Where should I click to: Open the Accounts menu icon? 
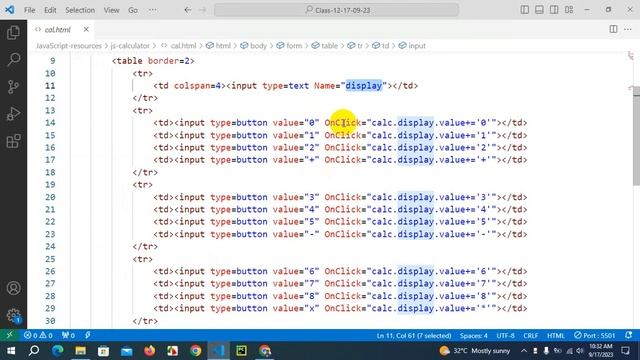13,288
